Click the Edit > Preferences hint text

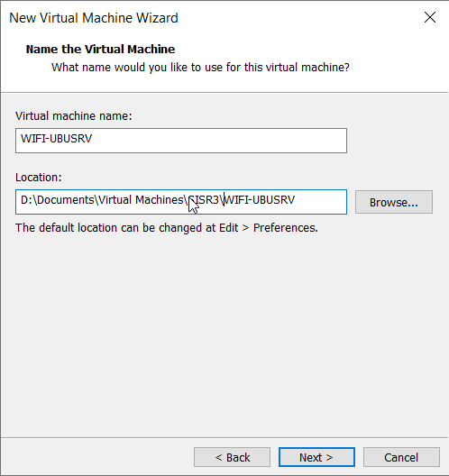click(167, 228)
